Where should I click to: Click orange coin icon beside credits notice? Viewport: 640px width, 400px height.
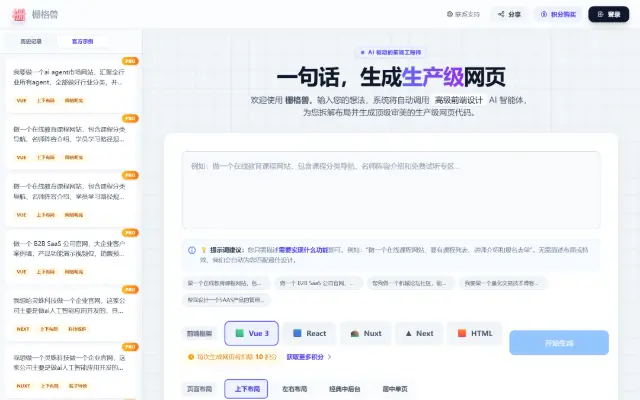[x=191, y=357]
